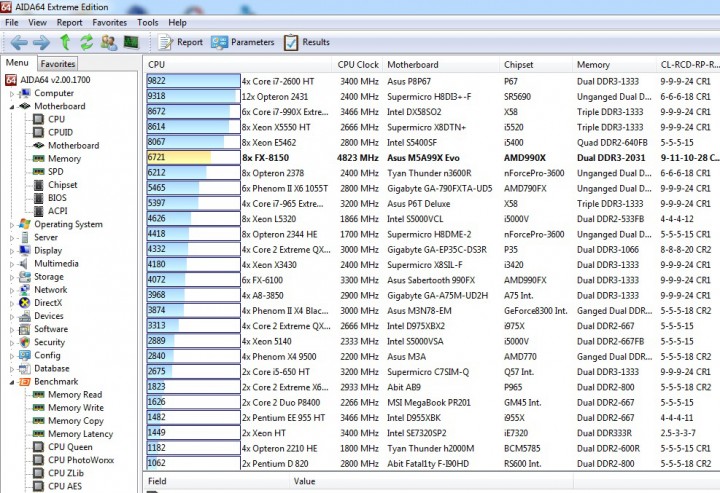Viewport: 720px width, 493px height.
Task: Sort by the Motherboard column header
Action: (442, 65)
